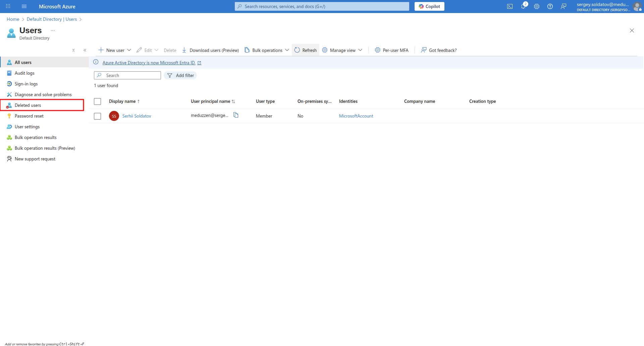Screen dimensions: 644x346
Task: Open Bulk operation results (Preview)
Action: pyautogui.click(x=45, y=148)
